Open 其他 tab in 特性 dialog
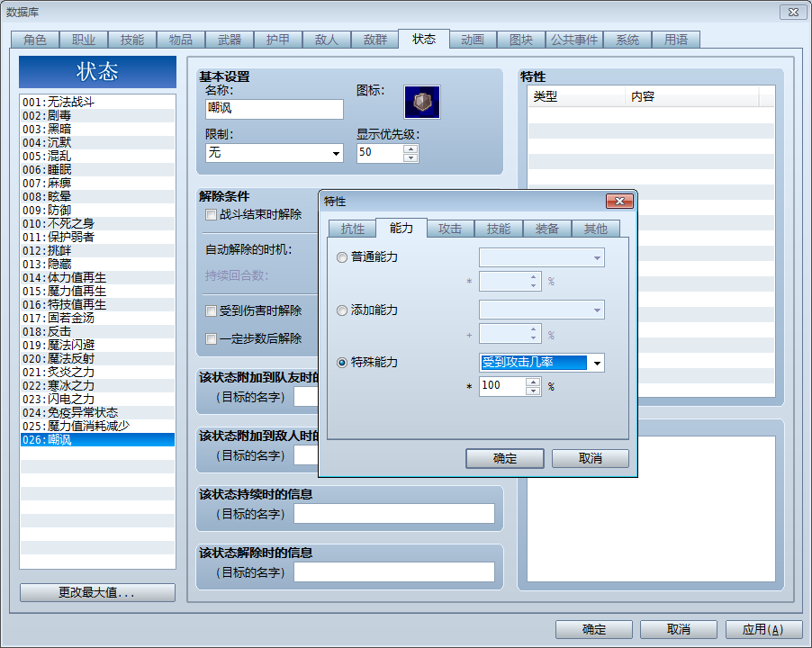Viewport: 812px width, 648px height. pyautogui.click(x=596, y=229)
